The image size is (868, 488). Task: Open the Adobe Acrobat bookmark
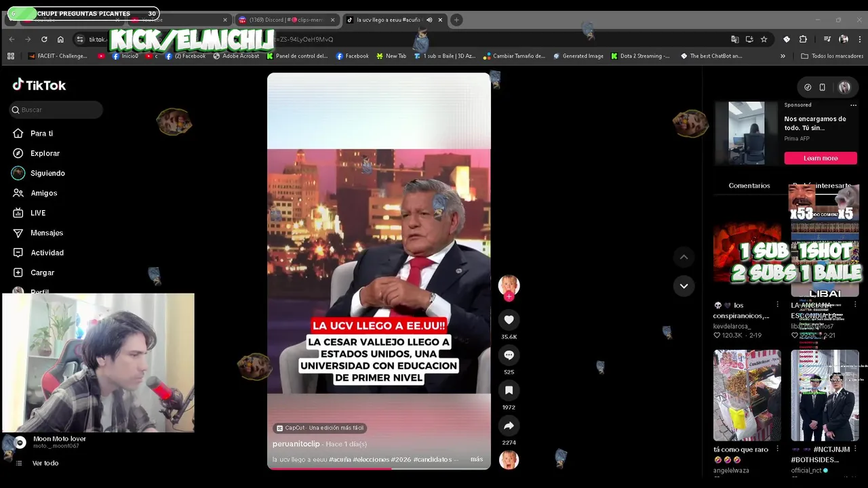pyautogui.click(x=236, y=56)
